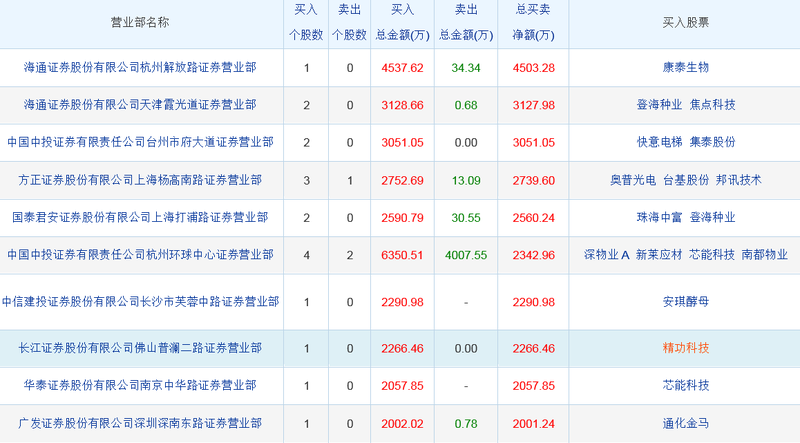
Task: Click the highlighted 精功科技 stock link
Action: (686, 348)
